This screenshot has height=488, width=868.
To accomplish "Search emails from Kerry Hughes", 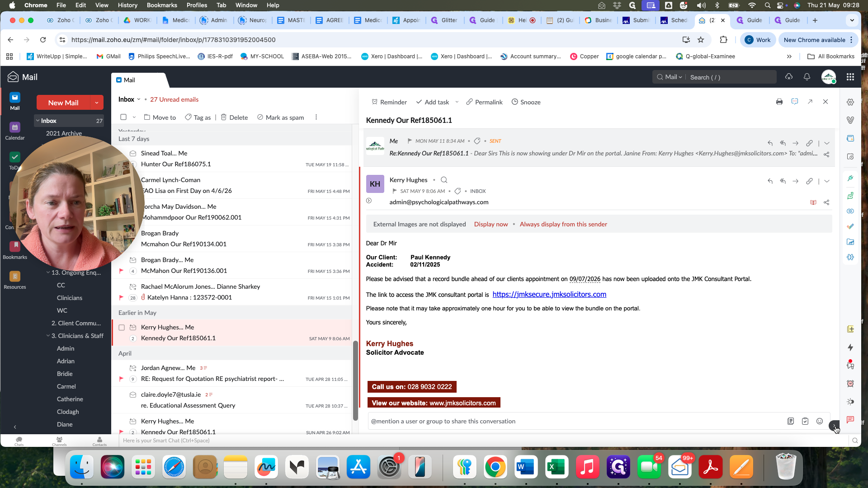I will tap(444, 180).
